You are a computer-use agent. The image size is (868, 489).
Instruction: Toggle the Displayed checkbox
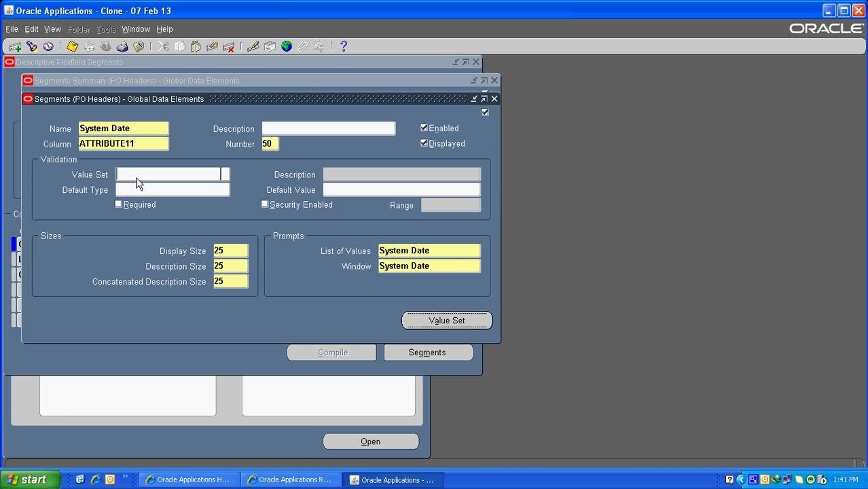pos(424,143)
